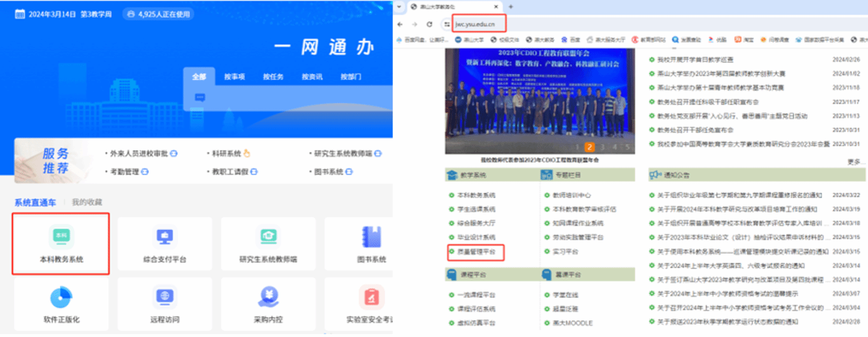The width and height of the screenshot is (868, 337).
Task: Click the browser back arrow
Action: [400, 25]
